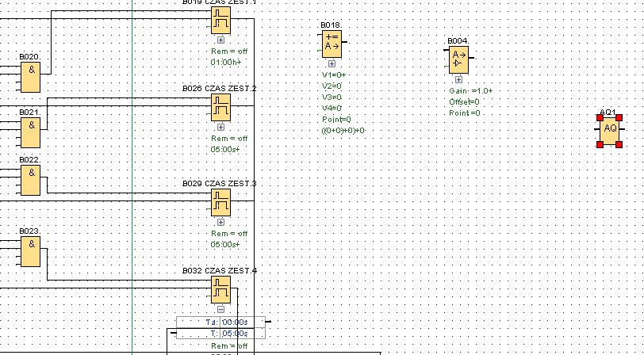
Task: Select the B019 CZAS ZEST.1 timer block
Action: click(x=221, y=20)
